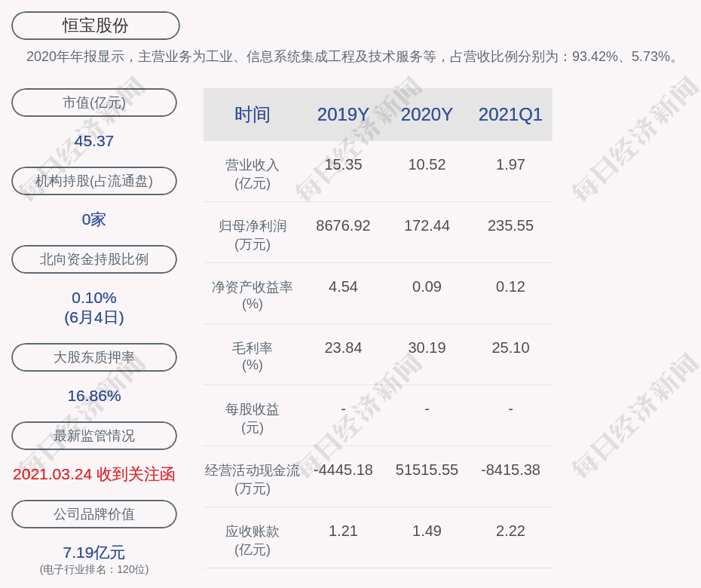The image size is (701, 588).
Task: Select the 净资产收益率 row label
Action: click(x=252, y=296)
